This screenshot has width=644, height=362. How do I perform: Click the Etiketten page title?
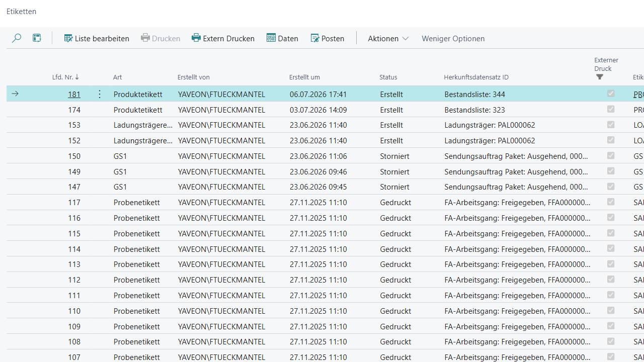[21, 11]
